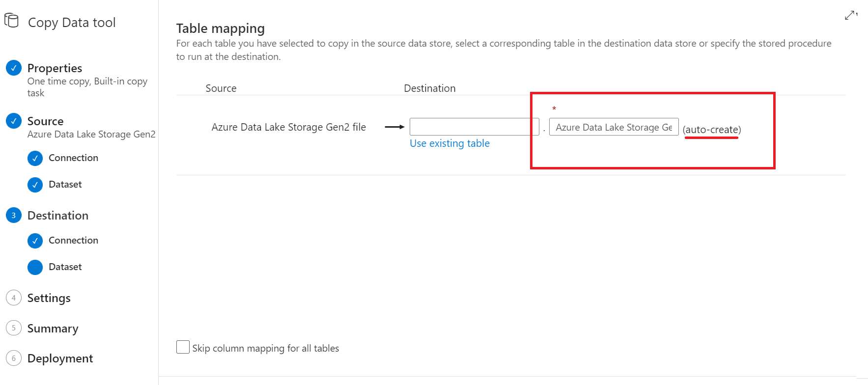Screen dimensions: 868x385
Task: Click the Use existing table link
Action: (449, 143)
